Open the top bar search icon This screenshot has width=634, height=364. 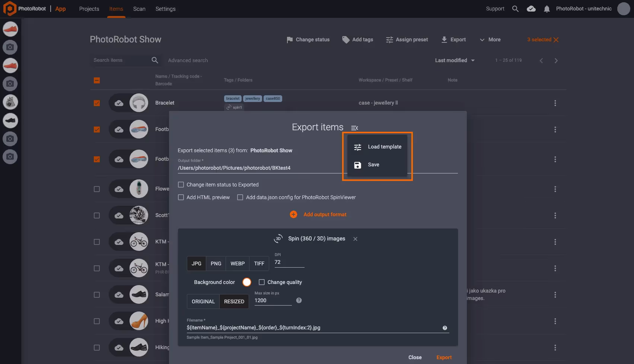point(515,9)
